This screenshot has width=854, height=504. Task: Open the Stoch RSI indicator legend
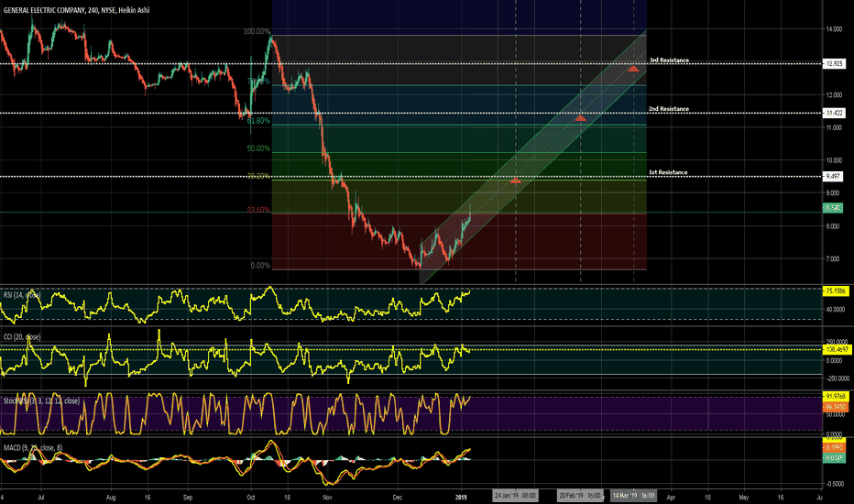point(41,400)
